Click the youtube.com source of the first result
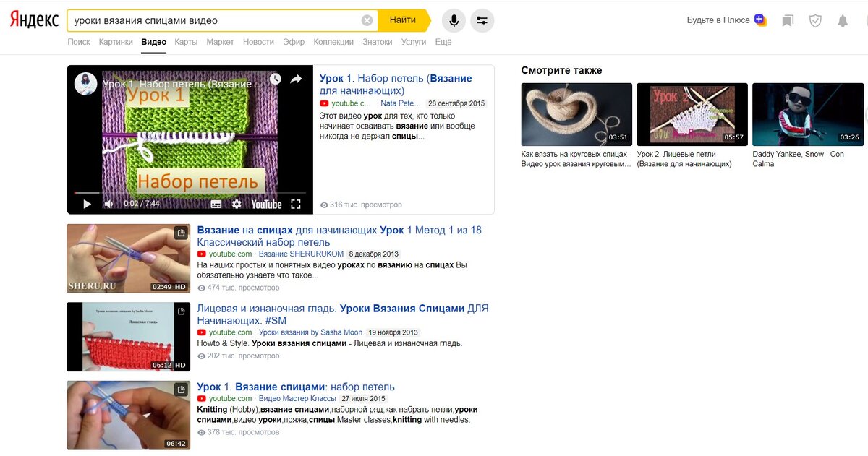 coord(352,103)
